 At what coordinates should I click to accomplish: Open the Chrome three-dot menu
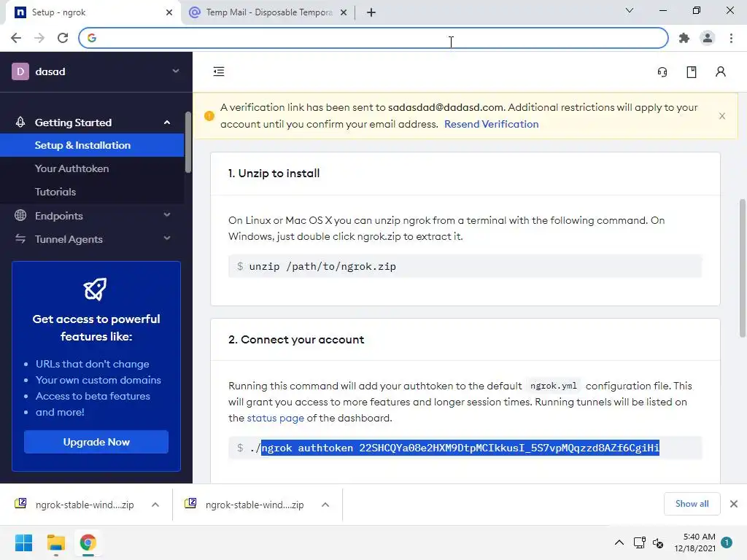pyautogui.click(x=731, y=38)
